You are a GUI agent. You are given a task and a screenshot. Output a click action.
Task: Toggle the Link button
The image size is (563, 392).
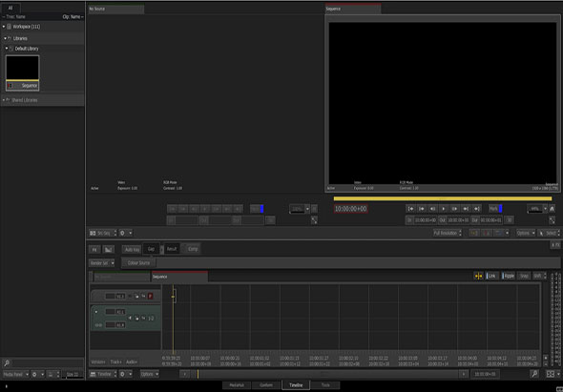(x=491, y=276)
